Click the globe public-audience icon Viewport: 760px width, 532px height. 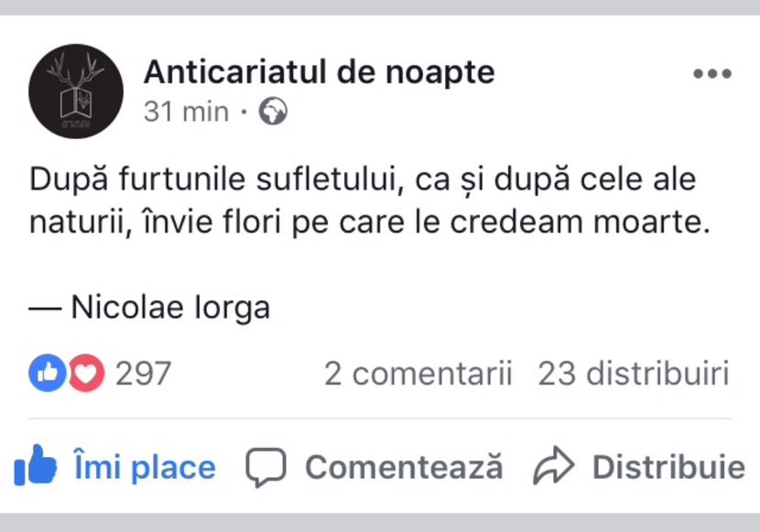pos(273,113)
